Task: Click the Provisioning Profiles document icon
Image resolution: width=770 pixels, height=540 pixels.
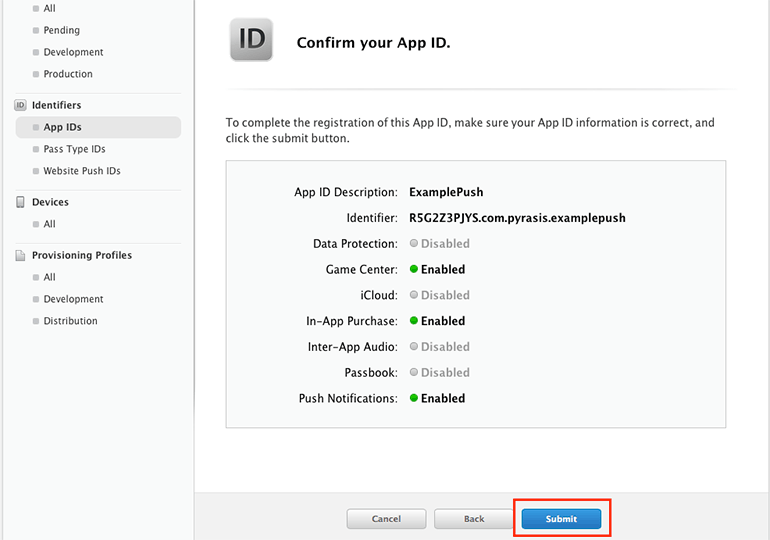Action: 20,255
